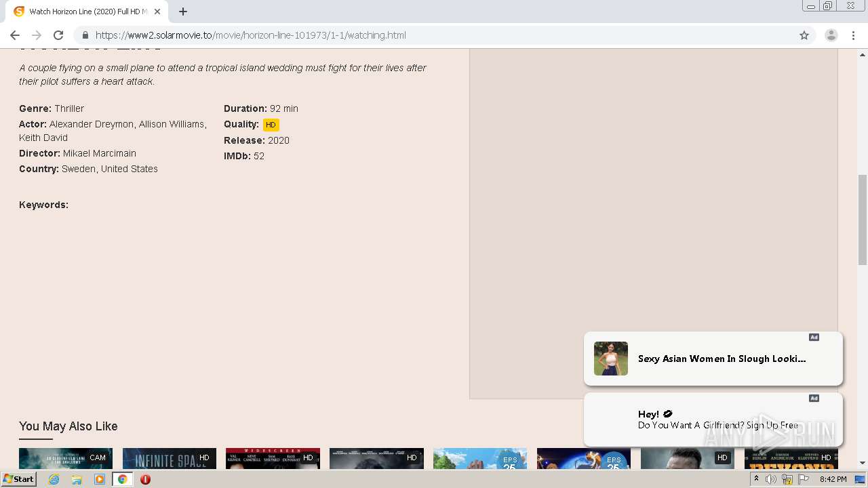Open the volume speaker tray icon
Viewport: 868px width, 488px height.
(x=771, y=479)
